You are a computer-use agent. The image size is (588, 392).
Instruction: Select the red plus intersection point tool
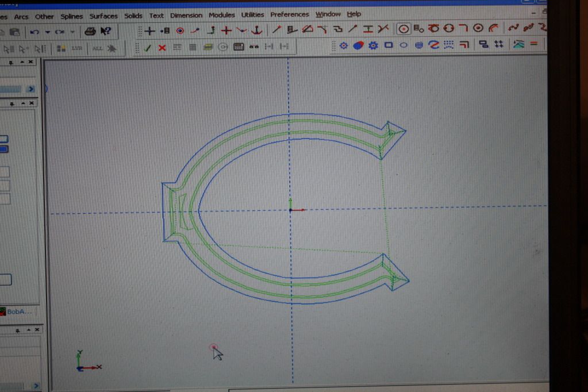(226, 30)
